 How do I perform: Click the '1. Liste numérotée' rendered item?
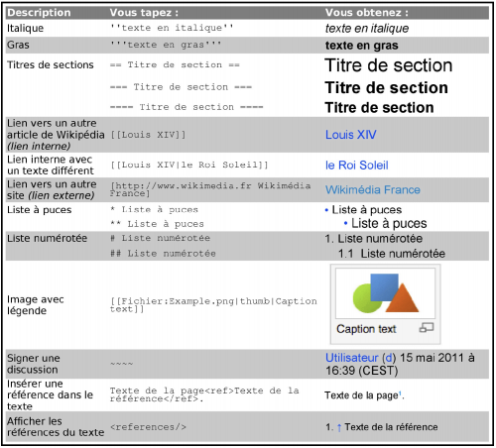374,239
